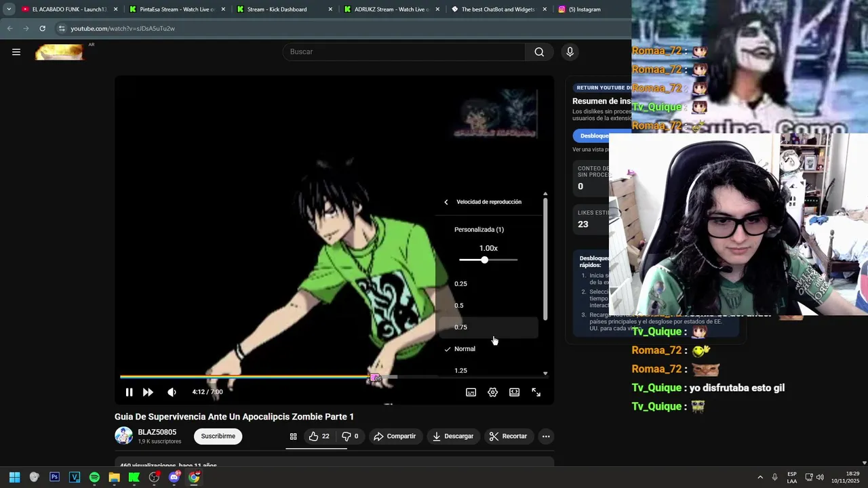Viewport: 868px width, 488px height.
Task: Open the player settings gear icon
Action: point(492,392)
